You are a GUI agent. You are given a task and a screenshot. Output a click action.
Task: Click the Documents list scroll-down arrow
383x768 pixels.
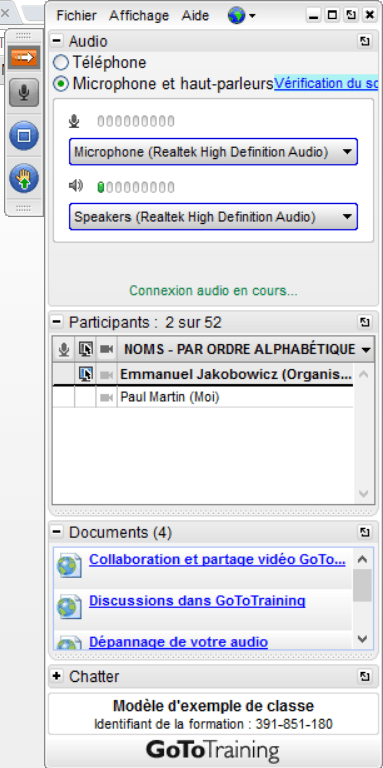pyautogui.click(x=362, y=639)
